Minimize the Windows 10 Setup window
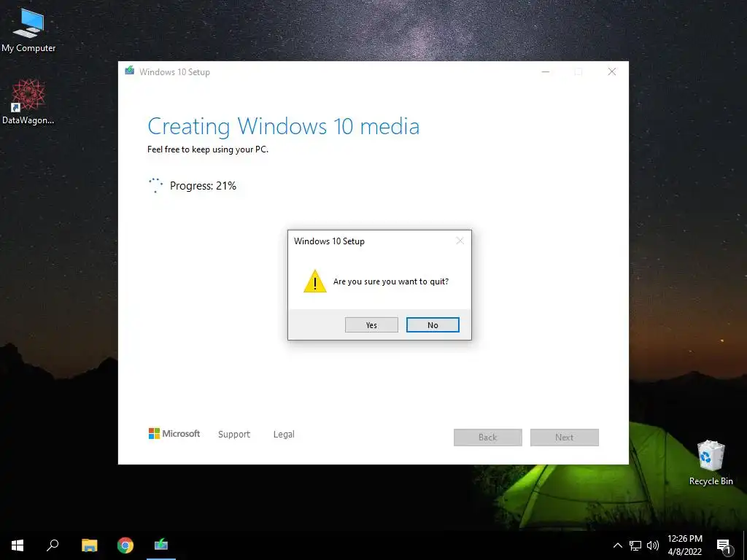Screen dimensions: 747x560 [546, 72]
